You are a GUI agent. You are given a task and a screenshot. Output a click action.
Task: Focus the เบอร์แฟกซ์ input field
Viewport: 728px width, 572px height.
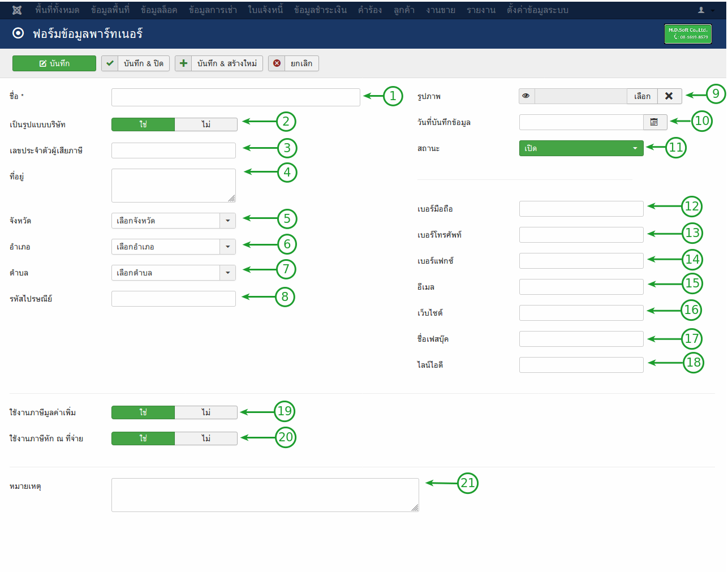coord(581,261)
